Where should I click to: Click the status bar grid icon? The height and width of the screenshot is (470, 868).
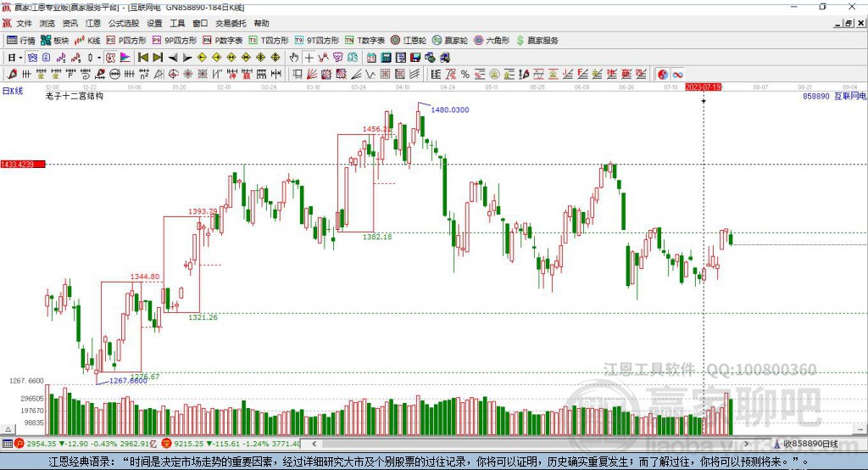pos(7,444)
